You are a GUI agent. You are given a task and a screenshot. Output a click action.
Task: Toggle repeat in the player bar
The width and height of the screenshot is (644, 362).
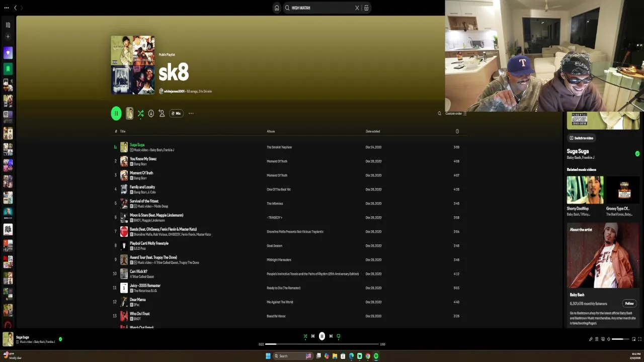tap(339, 336)
